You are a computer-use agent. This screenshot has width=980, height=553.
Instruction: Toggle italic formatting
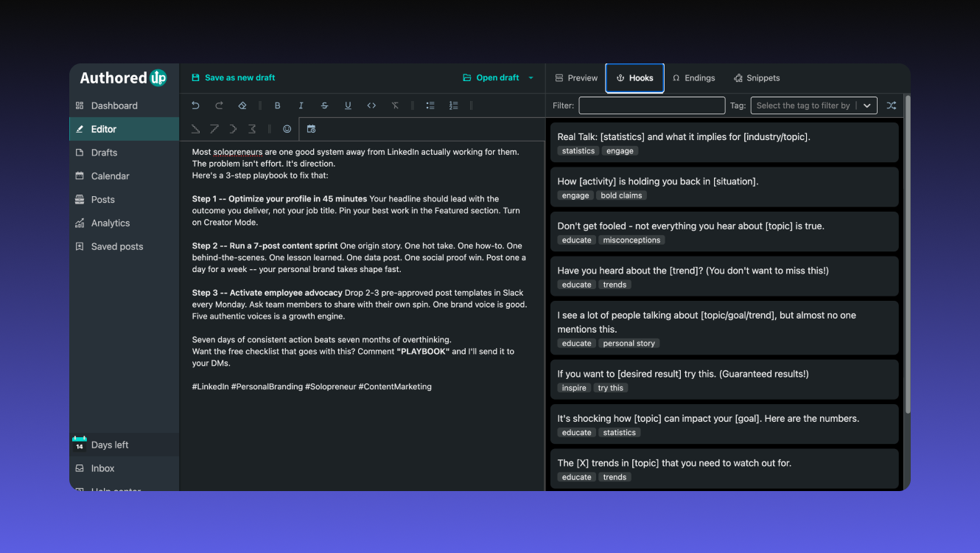coord(301,105)
